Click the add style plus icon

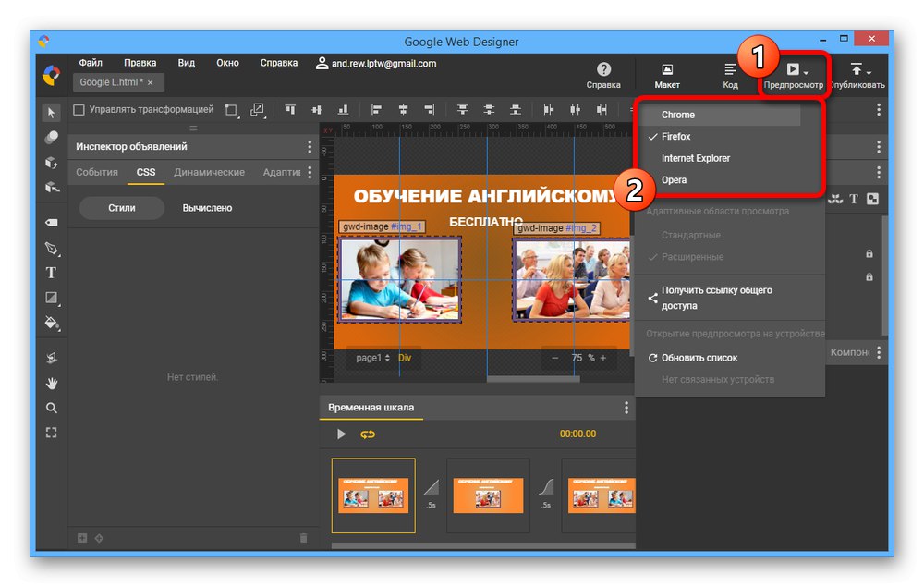[82, 537]
